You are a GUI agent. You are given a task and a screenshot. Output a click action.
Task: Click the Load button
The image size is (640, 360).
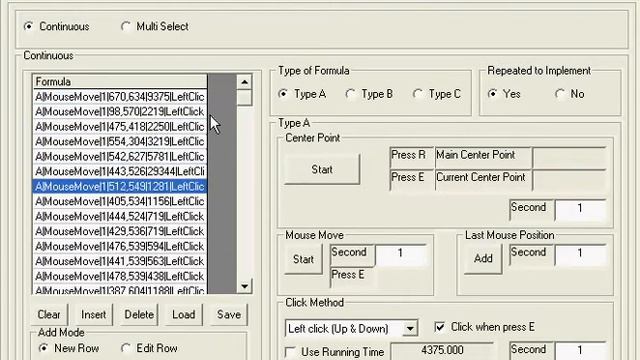pyautogui.click(x=184, y=315)
